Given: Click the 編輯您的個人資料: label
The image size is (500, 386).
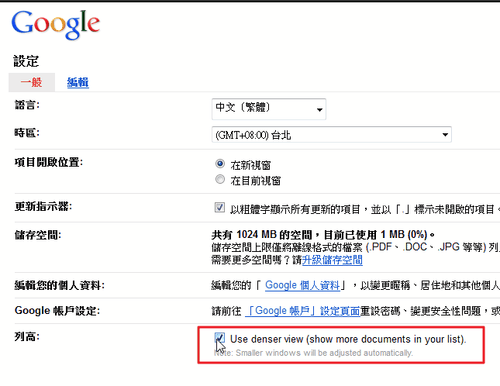Looking at the screenshot, I should [59, 285].
